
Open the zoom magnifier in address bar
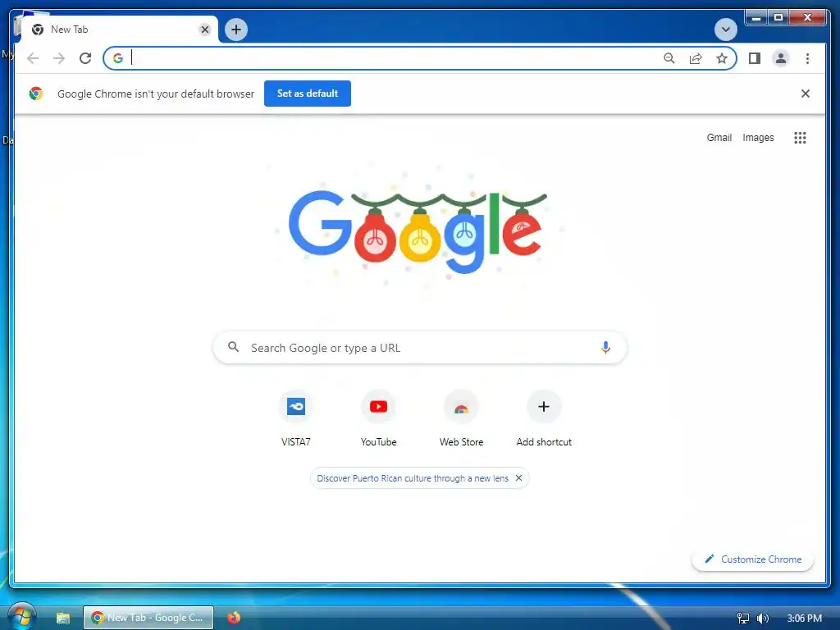pyautogui.click(x=669, y=58)
